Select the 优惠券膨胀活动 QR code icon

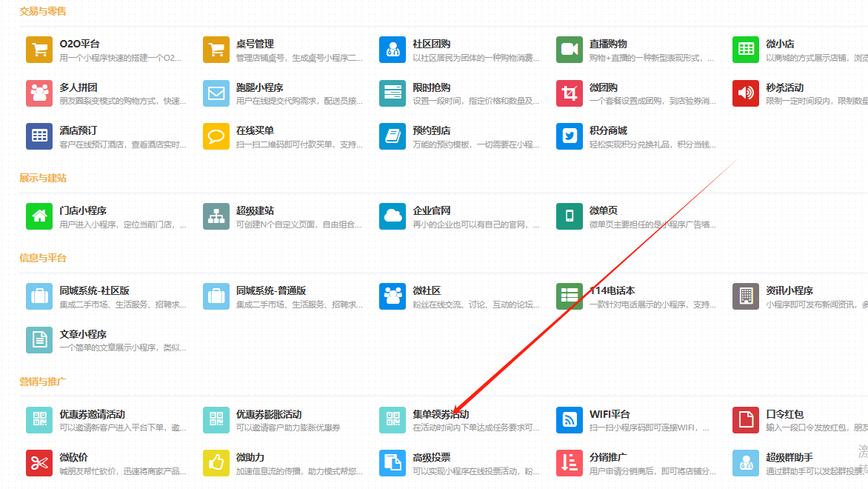216,420
